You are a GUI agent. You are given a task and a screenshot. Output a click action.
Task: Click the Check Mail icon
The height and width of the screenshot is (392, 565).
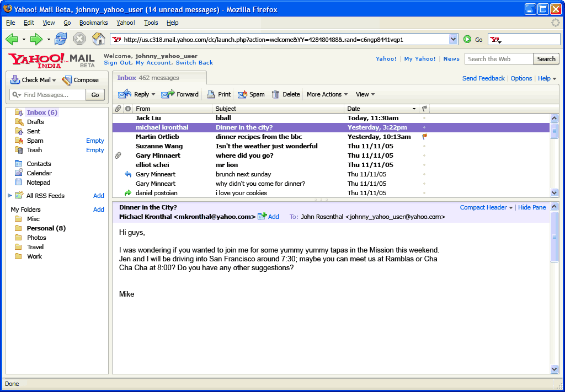(15, 79)
